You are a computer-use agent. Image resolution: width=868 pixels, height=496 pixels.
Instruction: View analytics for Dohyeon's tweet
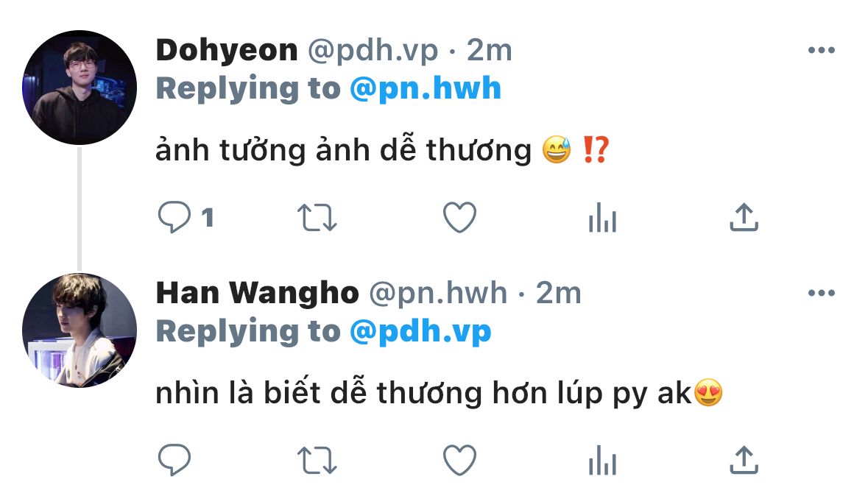coord(602,217)
